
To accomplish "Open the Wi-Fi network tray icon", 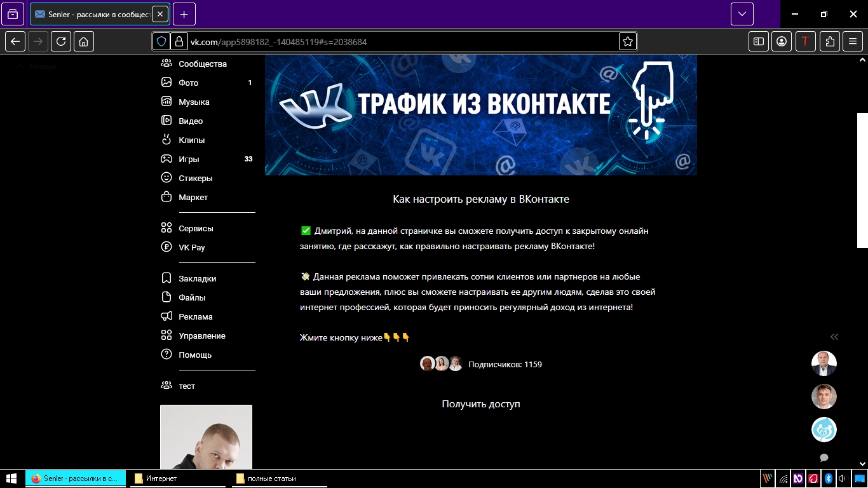I will pyautogui.click(x=783, y=478).
